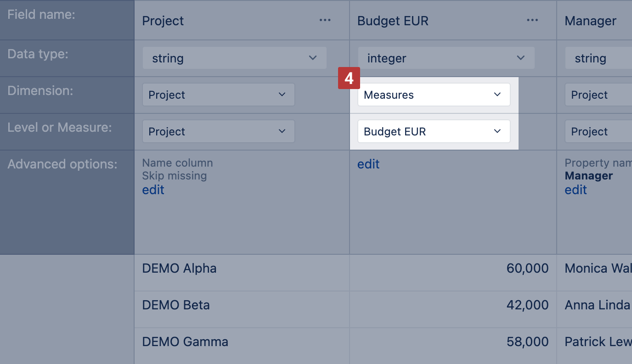Click edit under Budget EUR advanced options

click(x=368, y=164)
